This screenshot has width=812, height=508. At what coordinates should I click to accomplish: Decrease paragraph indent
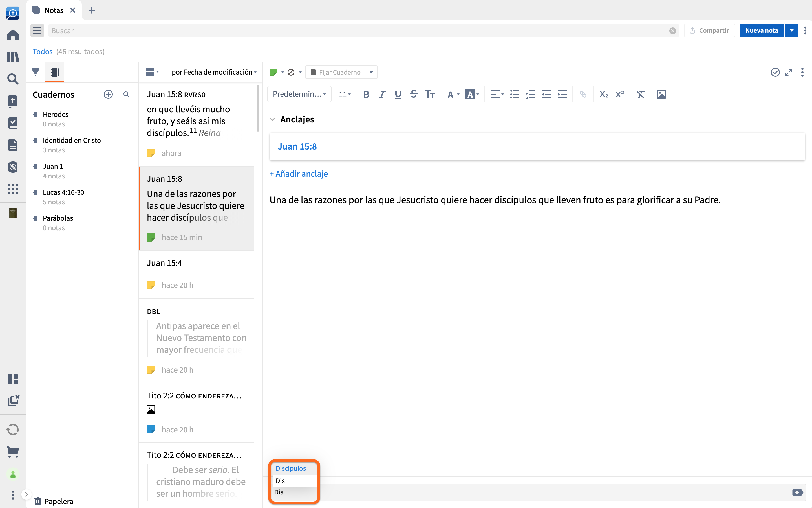click(x=546, y=95)
